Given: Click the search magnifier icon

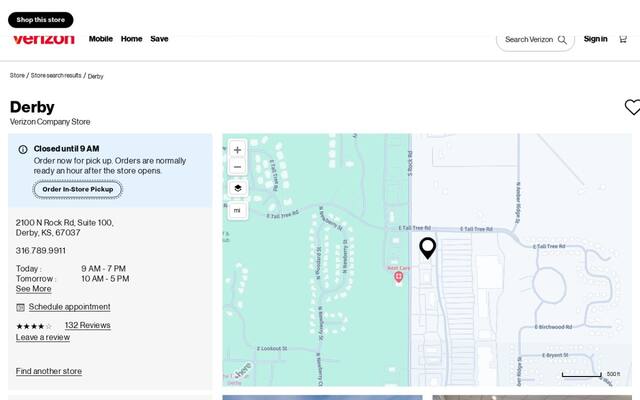Looking at the screenshot, I should tap(562, 40).
